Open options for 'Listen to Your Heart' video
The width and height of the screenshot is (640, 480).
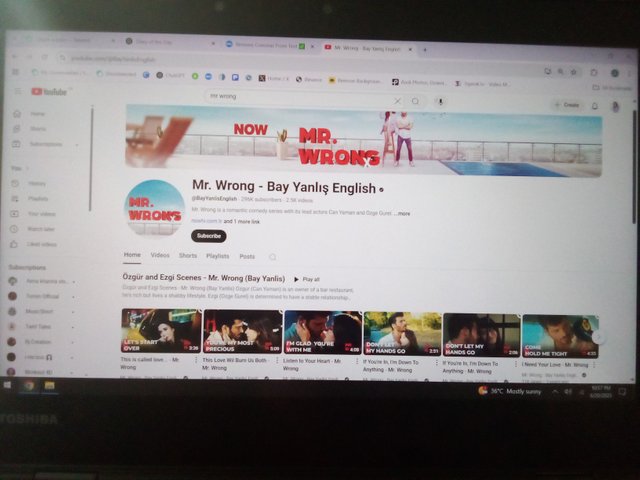point(357,362)
